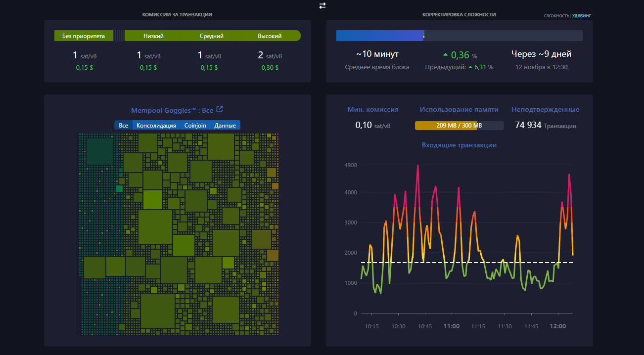The height and width of the screenshot is (355, 644).
Task: Click the 74 934 unconfirmed transactions count
Action: [x=528, y=126]
